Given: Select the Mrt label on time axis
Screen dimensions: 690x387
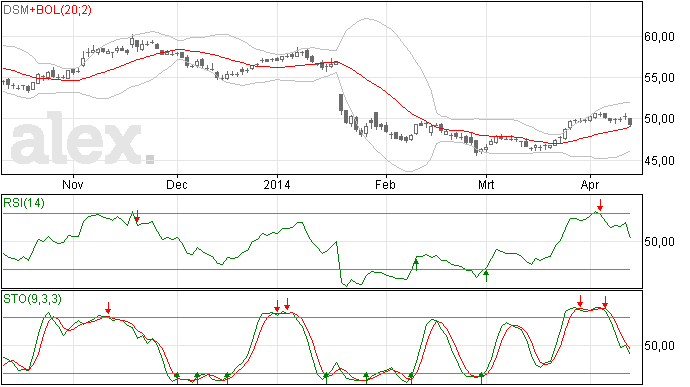Looking at the screenshot, I should 486,184.
